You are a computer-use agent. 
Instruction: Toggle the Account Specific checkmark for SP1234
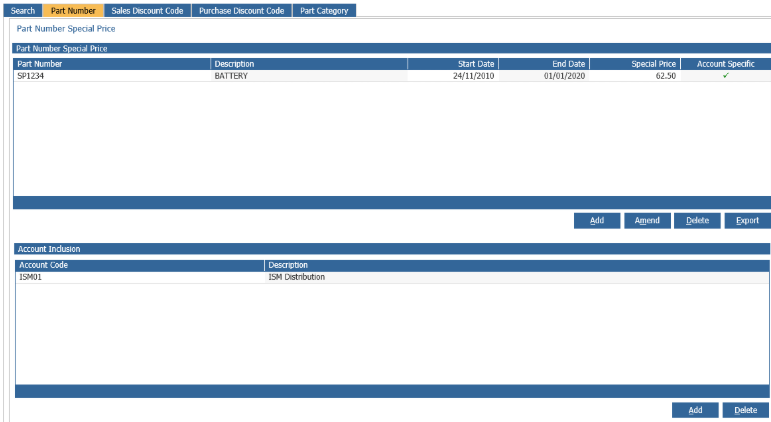click(x=725, y=76)
